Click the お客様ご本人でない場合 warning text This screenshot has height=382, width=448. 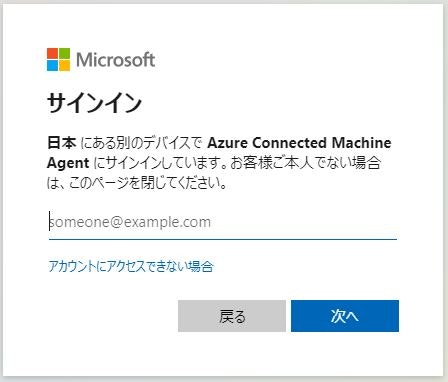306,163
